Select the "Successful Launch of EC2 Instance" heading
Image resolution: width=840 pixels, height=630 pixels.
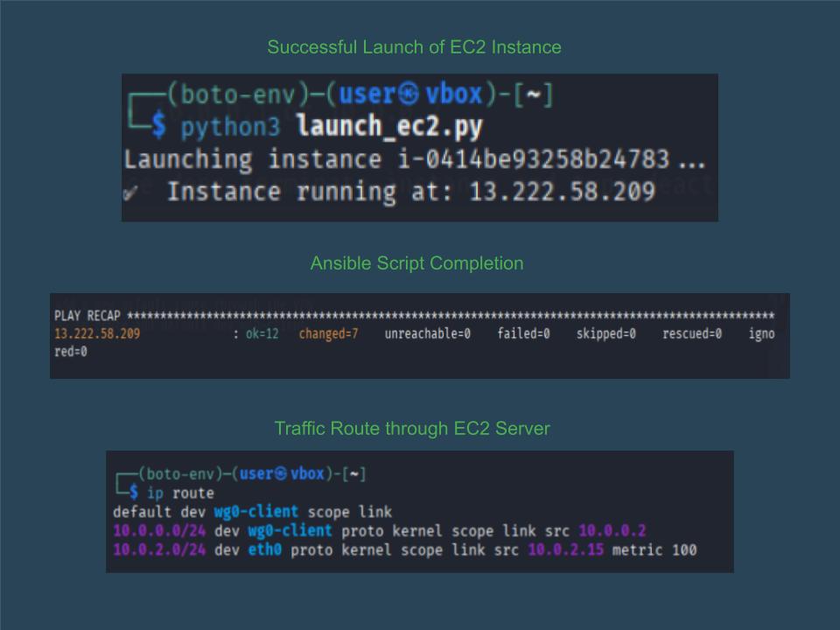pyautogui.click(x=414, y=47)
